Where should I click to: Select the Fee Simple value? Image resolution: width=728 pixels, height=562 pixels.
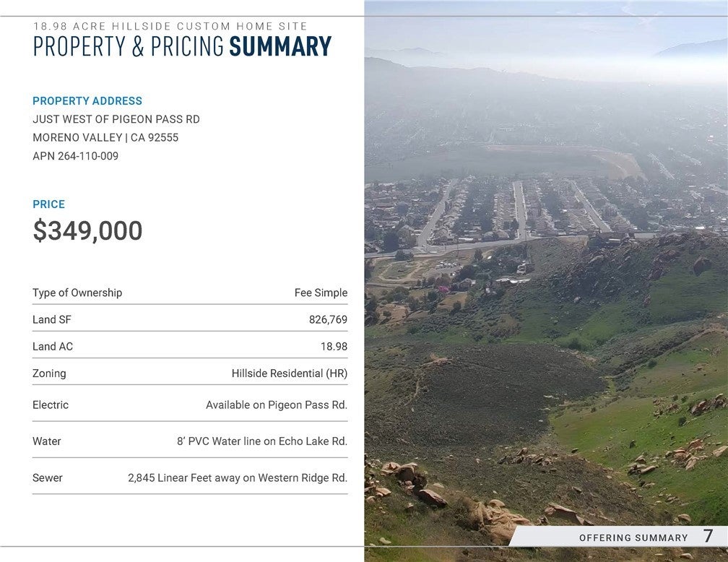pos(321,293)
